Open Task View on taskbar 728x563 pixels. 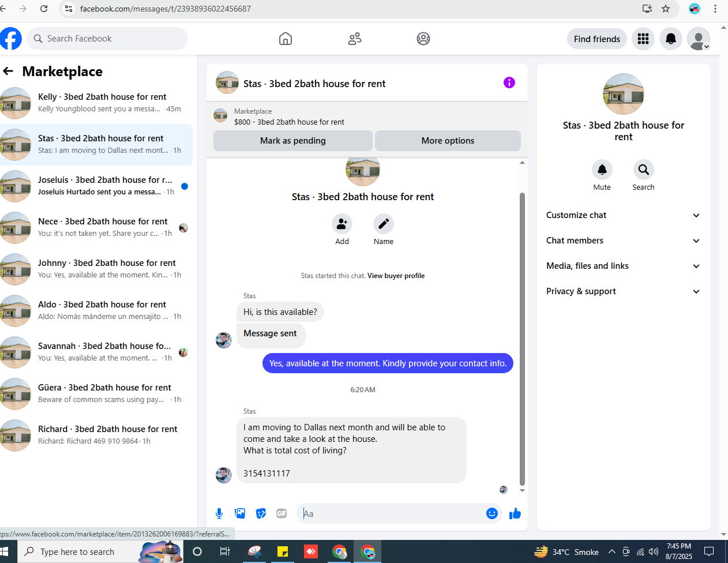[x=225, y=551]
